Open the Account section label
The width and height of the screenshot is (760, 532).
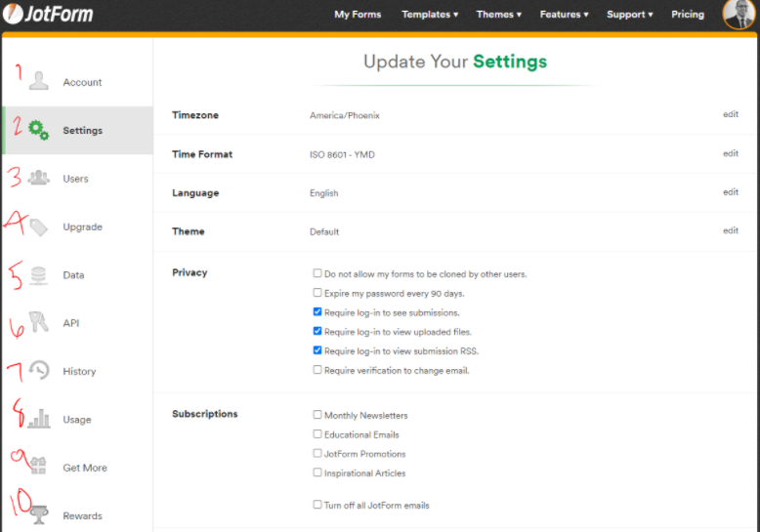coord(82,82)
